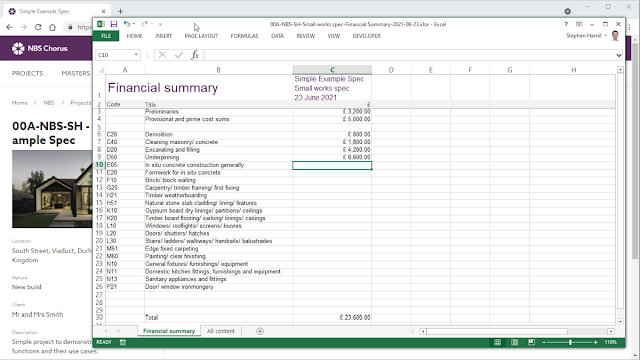The height and width of the screenshot is (360, 640).
Task: Open the PAGE LAYOUT ribbon tab
Action: (201, 36)
